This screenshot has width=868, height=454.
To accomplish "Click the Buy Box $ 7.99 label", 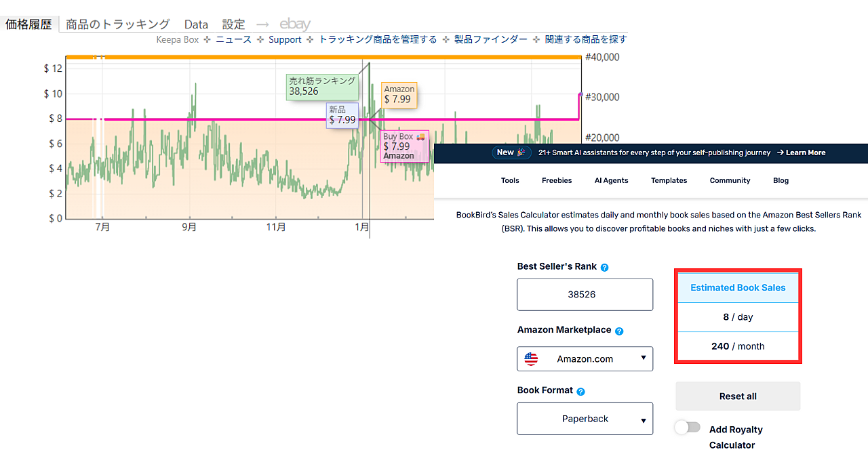I will pos(404,146).
